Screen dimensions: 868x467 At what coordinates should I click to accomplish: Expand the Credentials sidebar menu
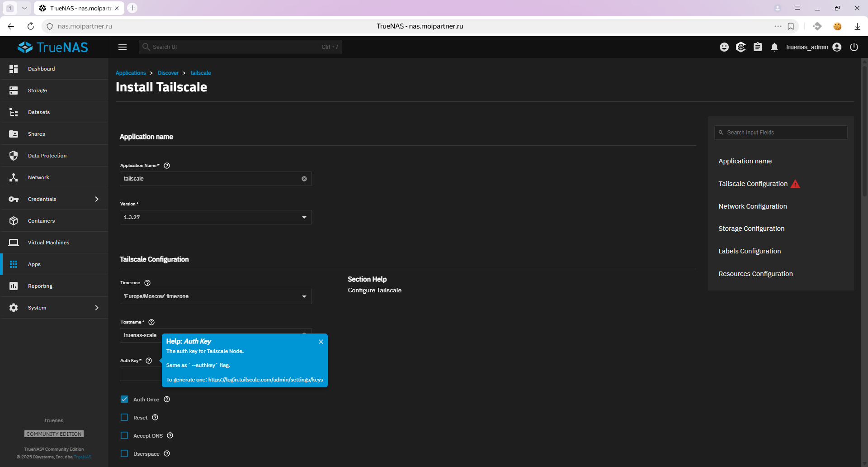pos(54,199)
